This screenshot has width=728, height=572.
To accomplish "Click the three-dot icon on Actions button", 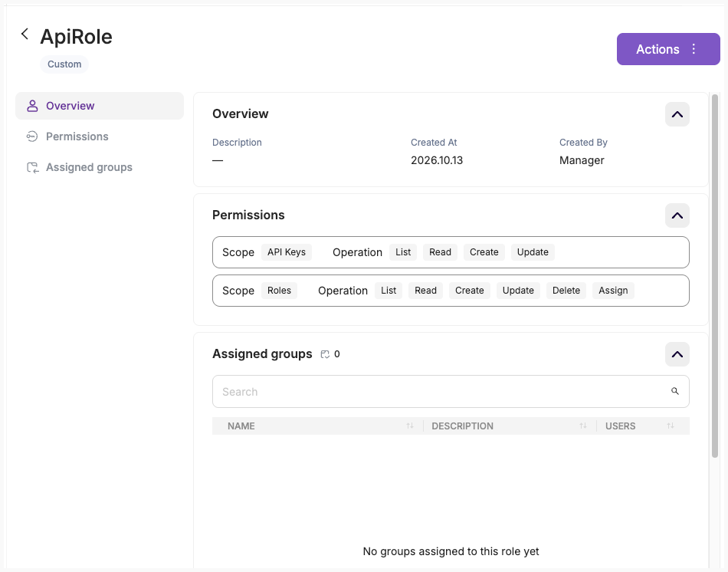I will (x=694, y=49).
